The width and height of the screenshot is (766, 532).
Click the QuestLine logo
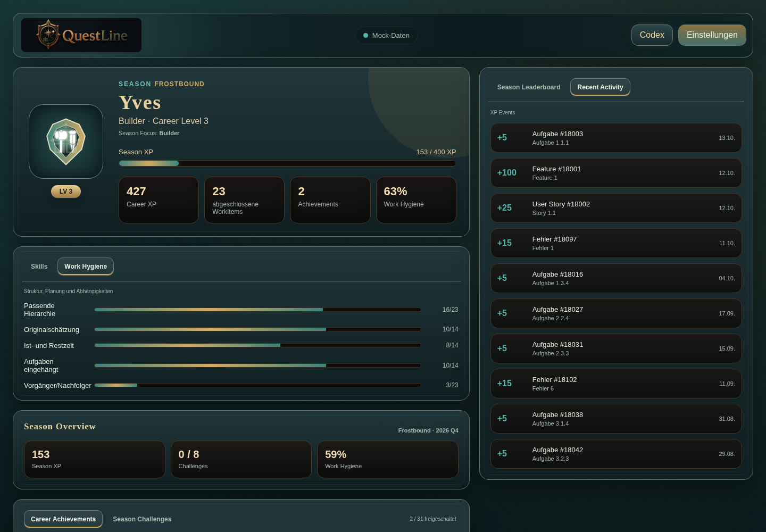[81, 35]
